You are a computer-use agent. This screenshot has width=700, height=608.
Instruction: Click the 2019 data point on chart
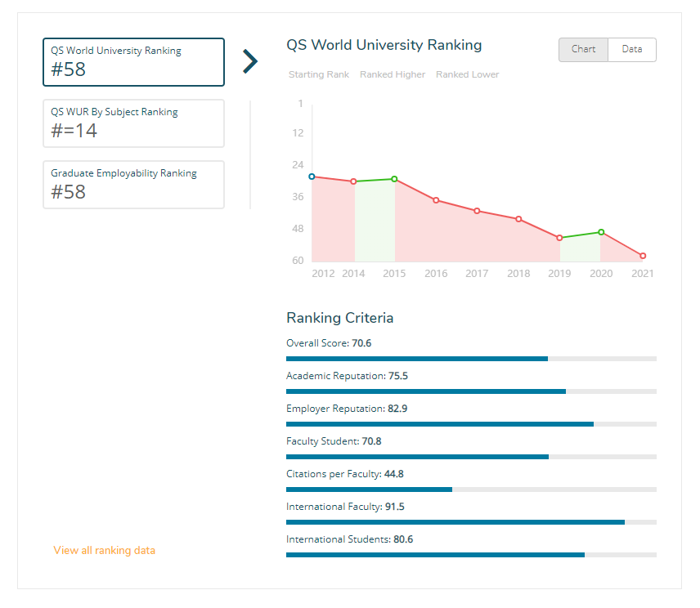559,238
